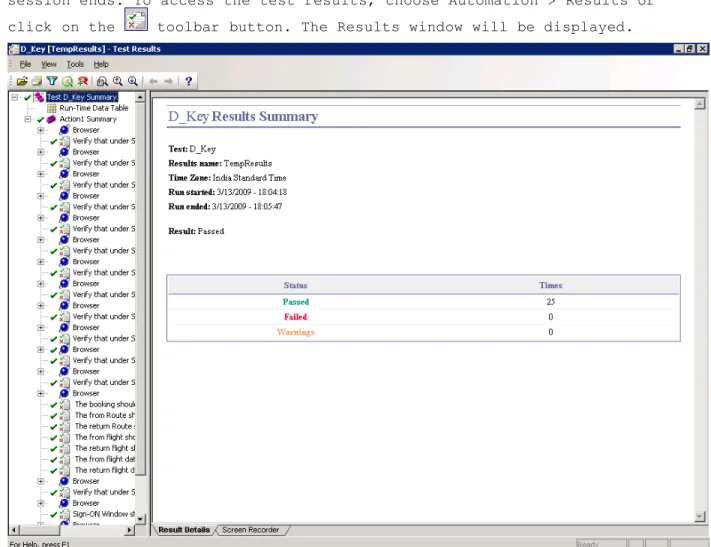Click the 'D_Key Results Summary' heading

point(243,117)
